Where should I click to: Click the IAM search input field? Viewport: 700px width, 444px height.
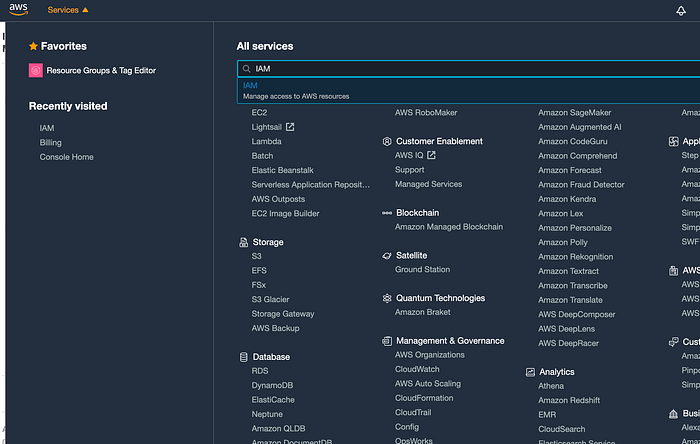(469, 69)
